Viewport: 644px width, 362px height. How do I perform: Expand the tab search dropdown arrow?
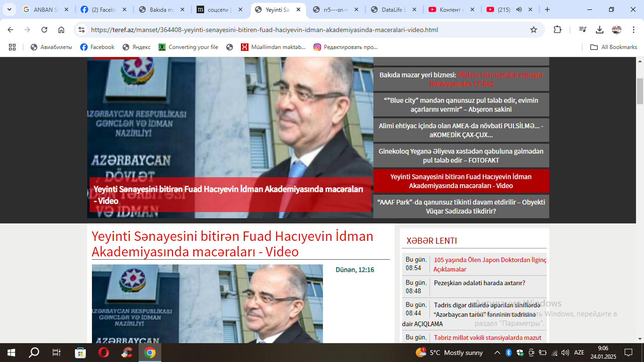tap(9, 9)
